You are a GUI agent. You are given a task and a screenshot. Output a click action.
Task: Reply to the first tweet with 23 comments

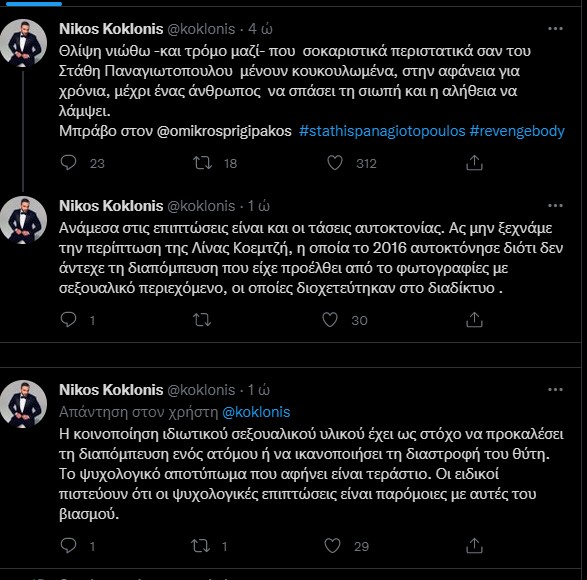tap(68, 163)
